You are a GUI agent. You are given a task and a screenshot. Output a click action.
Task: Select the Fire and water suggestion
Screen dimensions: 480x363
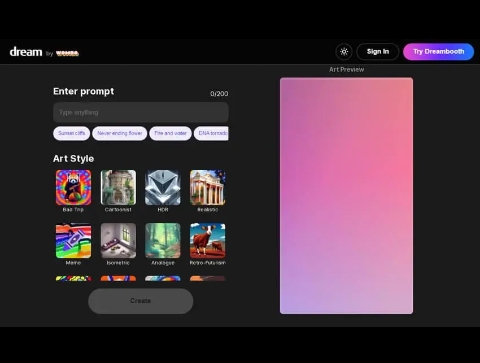click(170, 133)
